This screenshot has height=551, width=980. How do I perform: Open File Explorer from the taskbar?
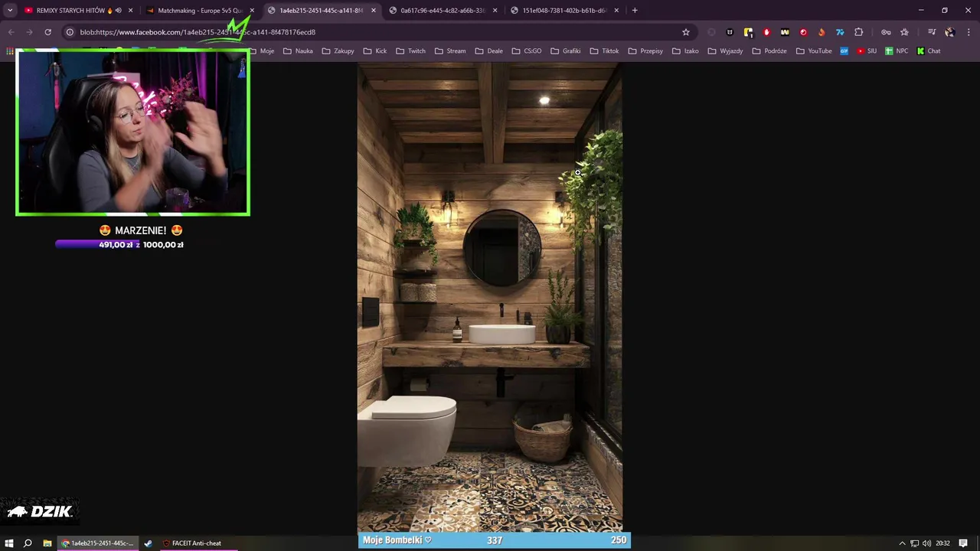(x=47, y=543)
